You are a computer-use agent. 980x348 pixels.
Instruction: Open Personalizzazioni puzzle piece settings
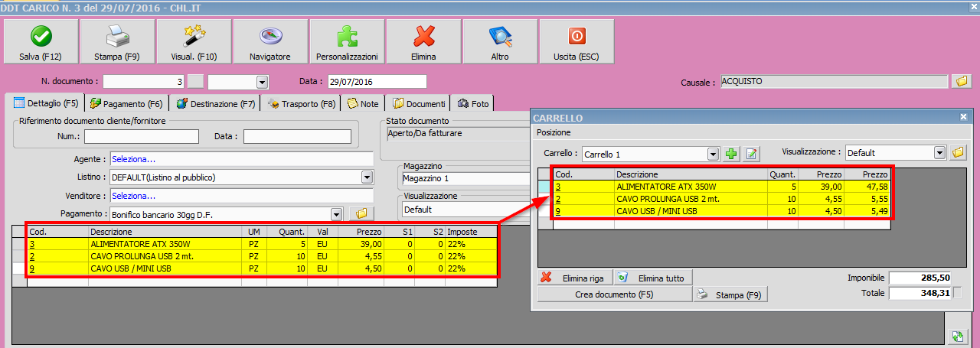pyautogui.click(x=347, y=43)
